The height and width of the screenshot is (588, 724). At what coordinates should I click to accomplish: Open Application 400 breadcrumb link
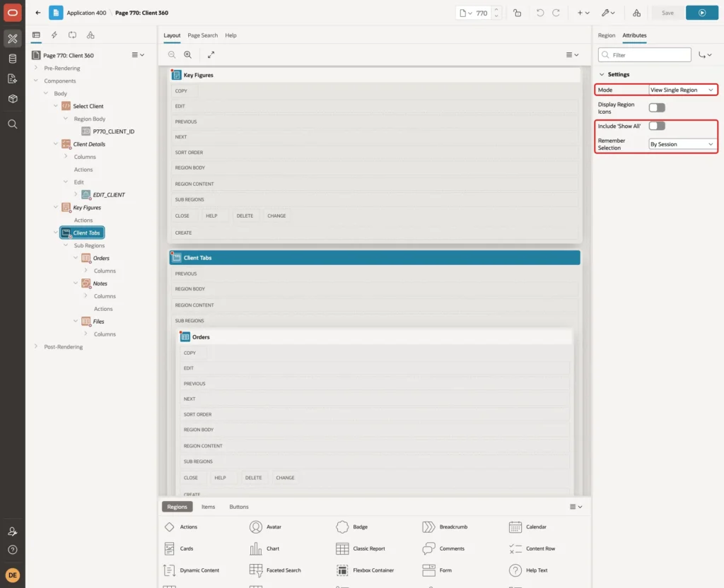pos(86,13)
